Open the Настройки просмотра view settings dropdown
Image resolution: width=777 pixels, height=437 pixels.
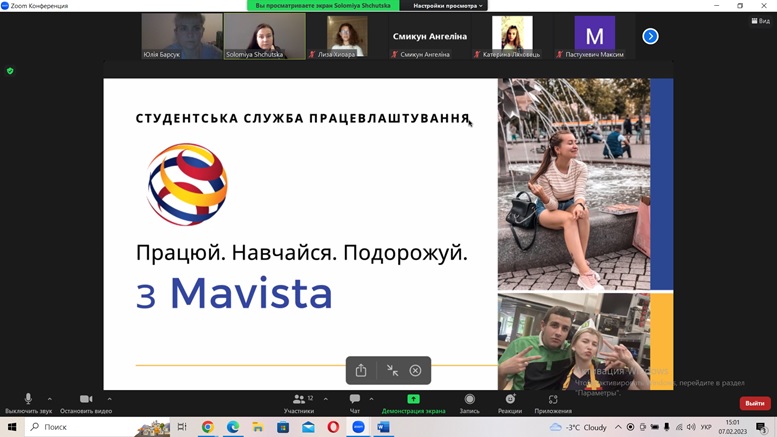(x=447, y=5)
